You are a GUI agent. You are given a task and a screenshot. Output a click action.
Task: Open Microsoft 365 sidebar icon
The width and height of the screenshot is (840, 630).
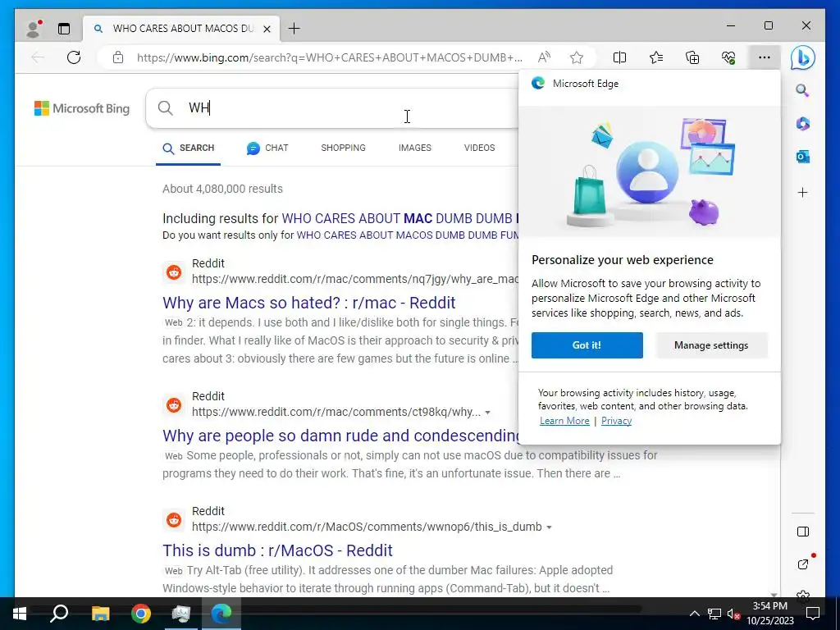tap(802, 124)
